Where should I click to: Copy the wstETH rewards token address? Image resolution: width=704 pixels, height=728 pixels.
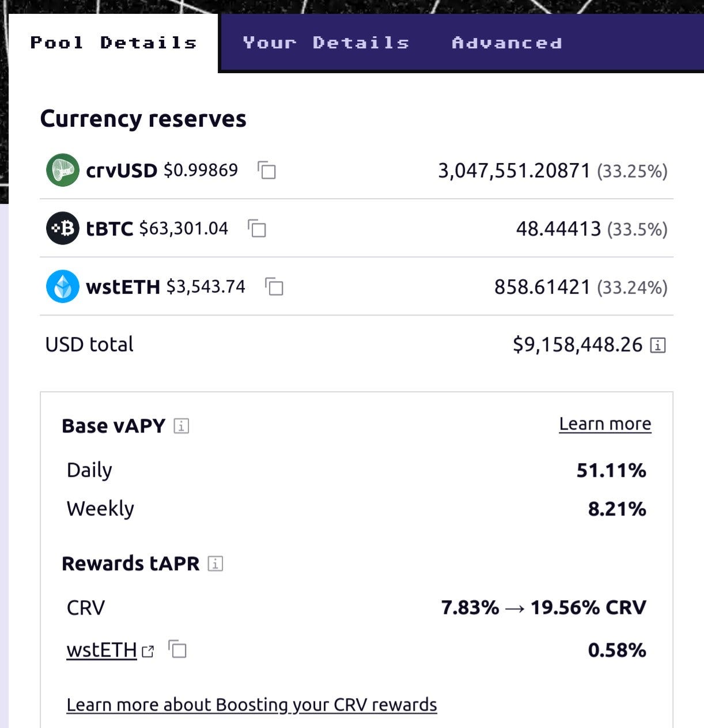(x=178, y=649)
